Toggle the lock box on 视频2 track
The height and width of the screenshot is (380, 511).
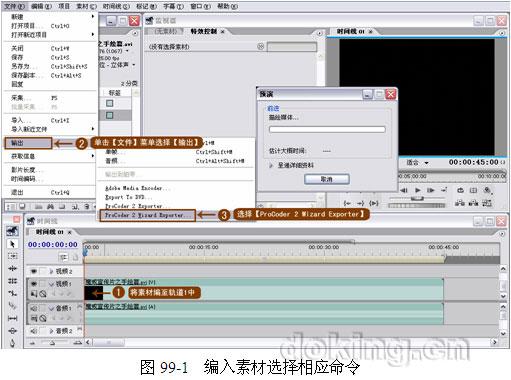pos(43,271)
